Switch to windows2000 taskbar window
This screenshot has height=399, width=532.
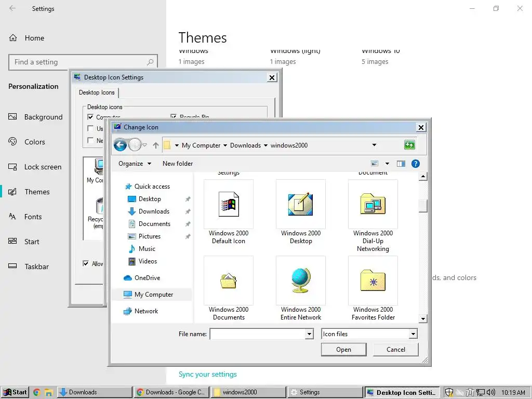(x=249, y=392)
